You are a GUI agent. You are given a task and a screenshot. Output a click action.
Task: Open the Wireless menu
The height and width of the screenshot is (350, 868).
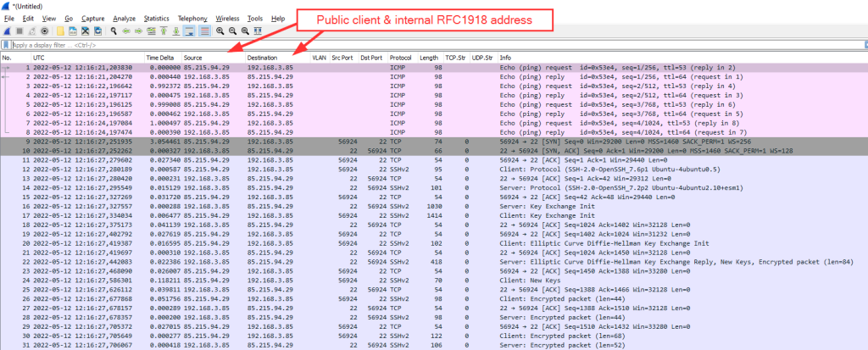[227, 19]
